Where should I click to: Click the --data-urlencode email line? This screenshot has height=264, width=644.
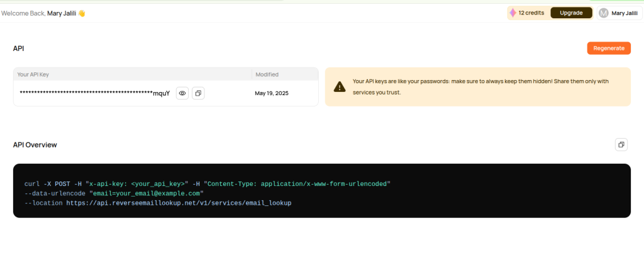[114, 193]
